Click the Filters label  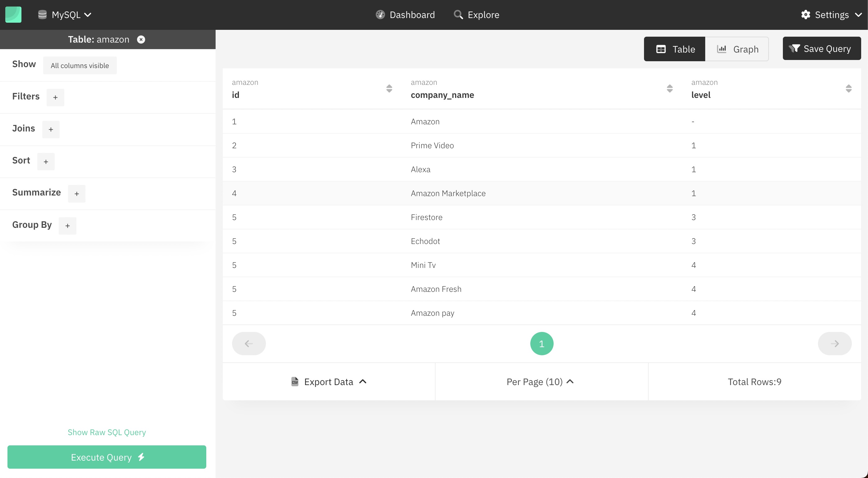click(x=26, y=96)
